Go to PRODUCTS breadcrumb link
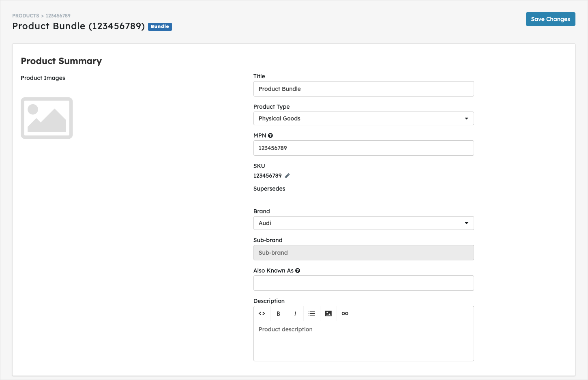Viewport: 588px width, 380px height. click(x=26, y=16)
